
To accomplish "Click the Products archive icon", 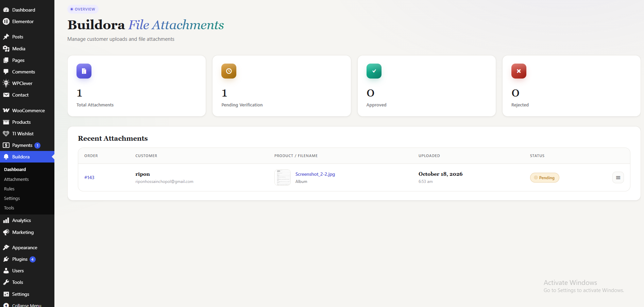I will [6, 122].
